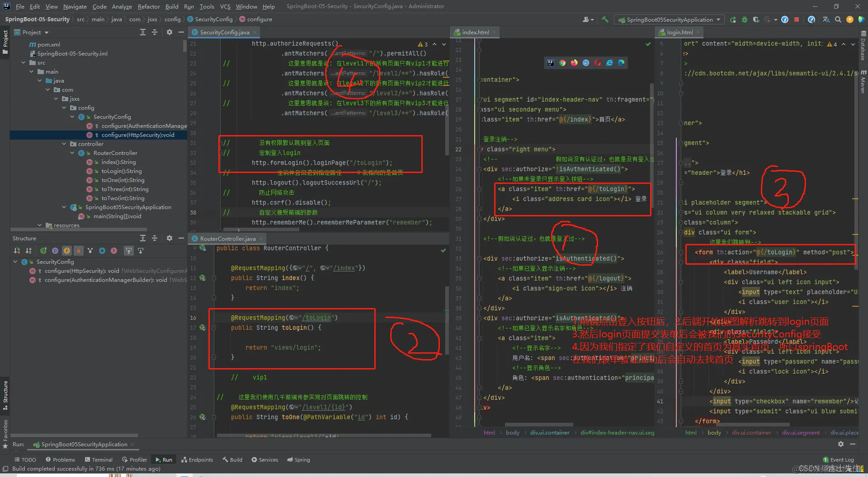
Task: Toggle Sort Alphabetically in Structure toolbar
Action: click(28, 251)
